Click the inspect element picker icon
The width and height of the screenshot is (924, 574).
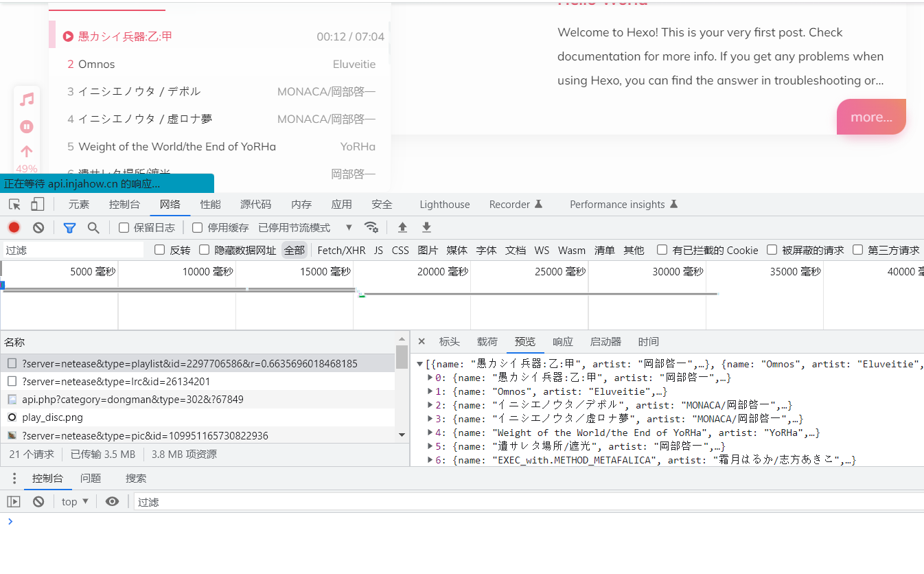(14, 205)
